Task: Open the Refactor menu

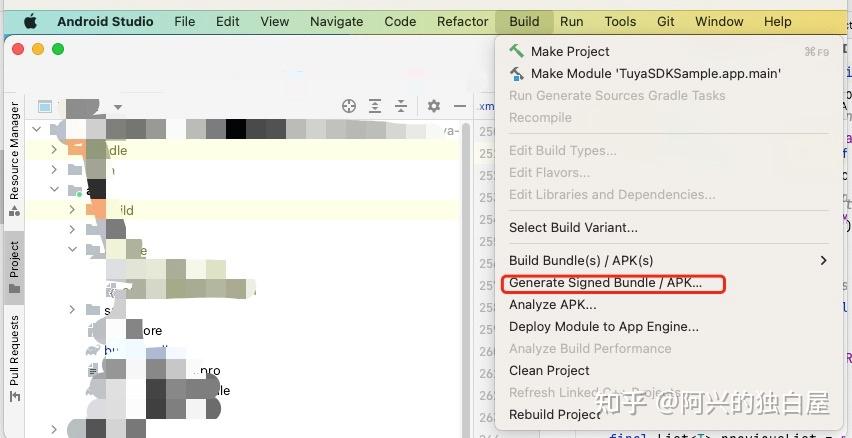Action: (x=462, y=22)
